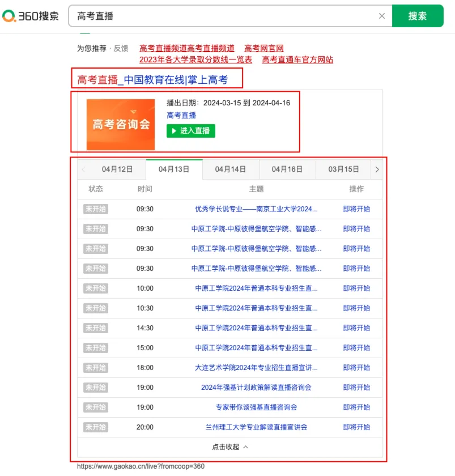Open the 04月16日 date tab
Viewport: 455px width, 476px height.
pyautogui.click(x=287, y=169)
